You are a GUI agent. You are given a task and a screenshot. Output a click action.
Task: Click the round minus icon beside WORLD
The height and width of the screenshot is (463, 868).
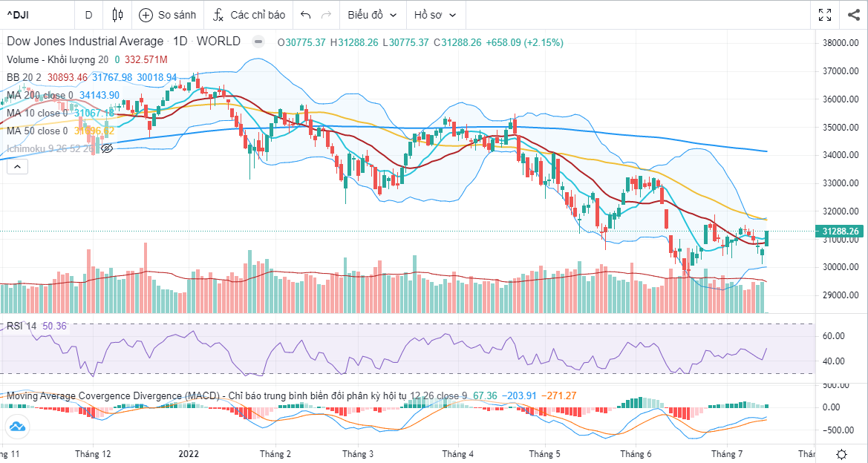(258, 42)
